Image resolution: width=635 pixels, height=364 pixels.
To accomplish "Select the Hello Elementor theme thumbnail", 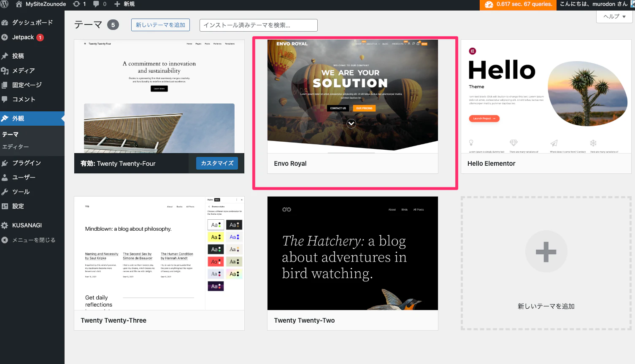I will 546,96.
